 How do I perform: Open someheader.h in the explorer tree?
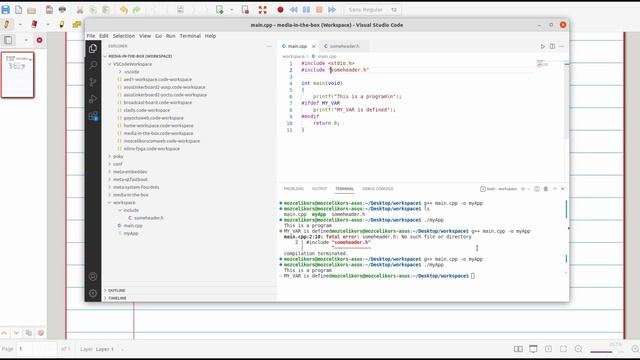(x=149, y=218)
